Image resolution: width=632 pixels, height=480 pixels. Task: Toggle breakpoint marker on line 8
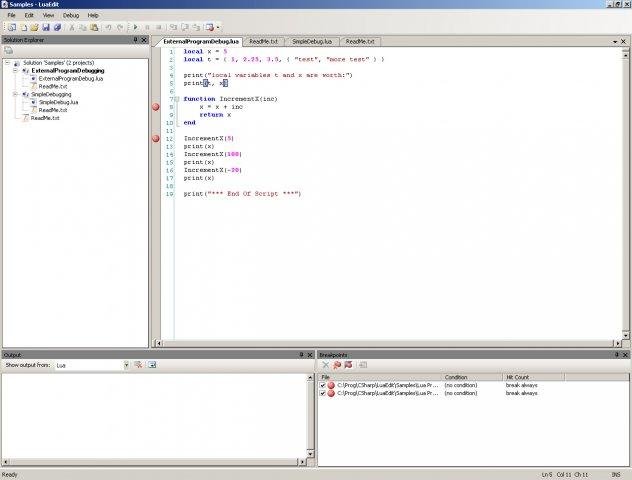[156, 107]
